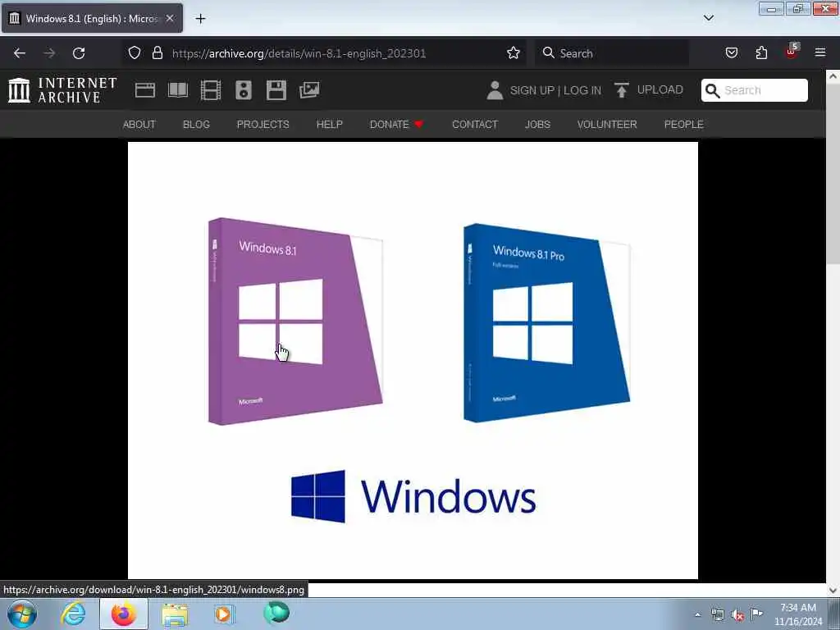Click the magnifier icon in archive search
Image resolution: width=840 pixels, height=630 pixels.
(x=712, y=90)
